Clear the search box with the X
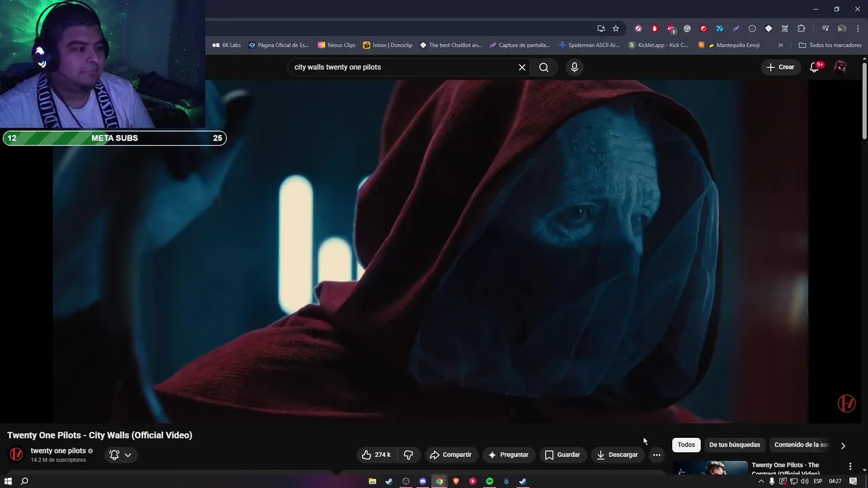 point(522,67)
